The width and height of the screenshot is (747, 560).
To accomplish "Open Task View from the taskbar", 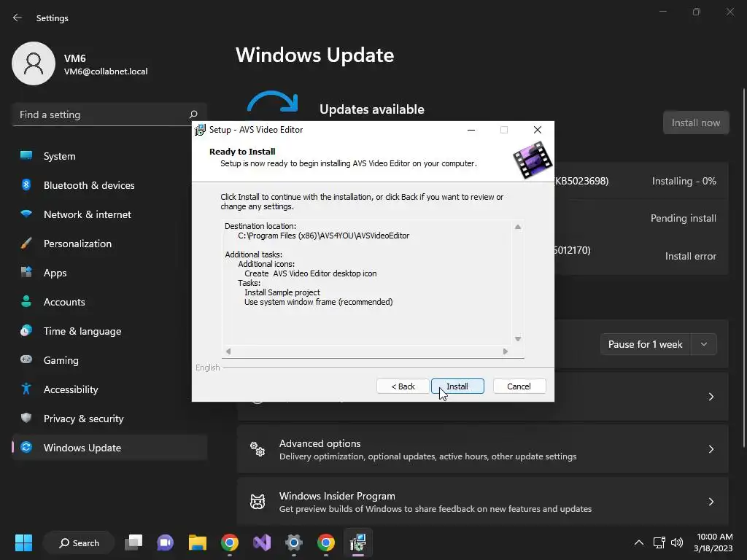I will (133, 542).
